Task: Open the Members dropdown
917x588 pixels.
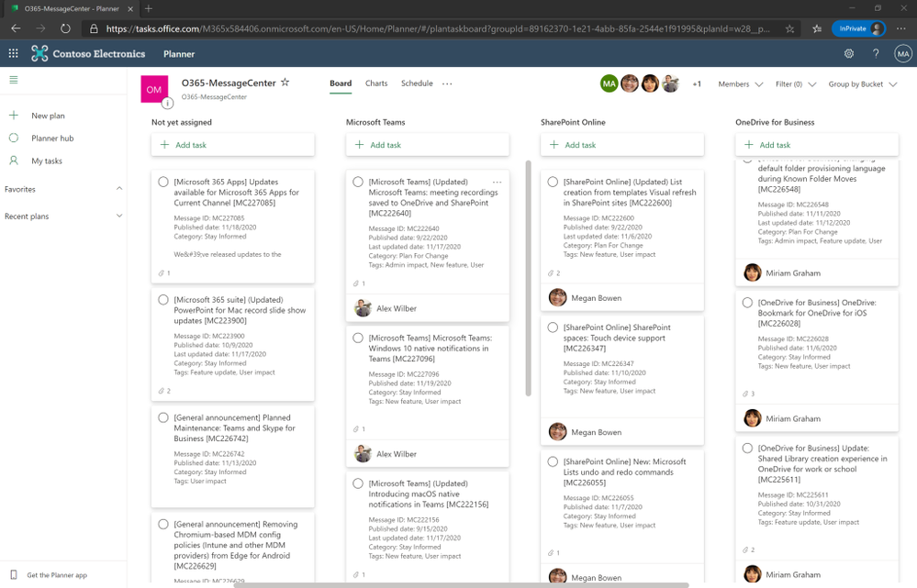Action: (x=741, y=84)
